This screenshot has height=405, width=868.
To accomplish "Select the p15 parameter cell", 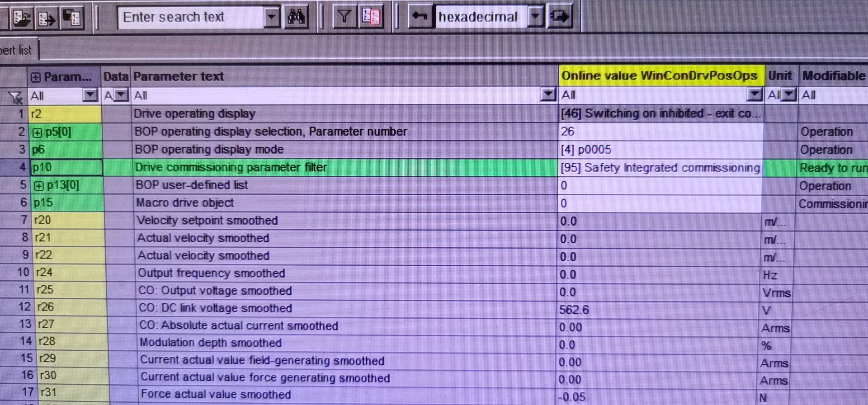I will [68, 202].
